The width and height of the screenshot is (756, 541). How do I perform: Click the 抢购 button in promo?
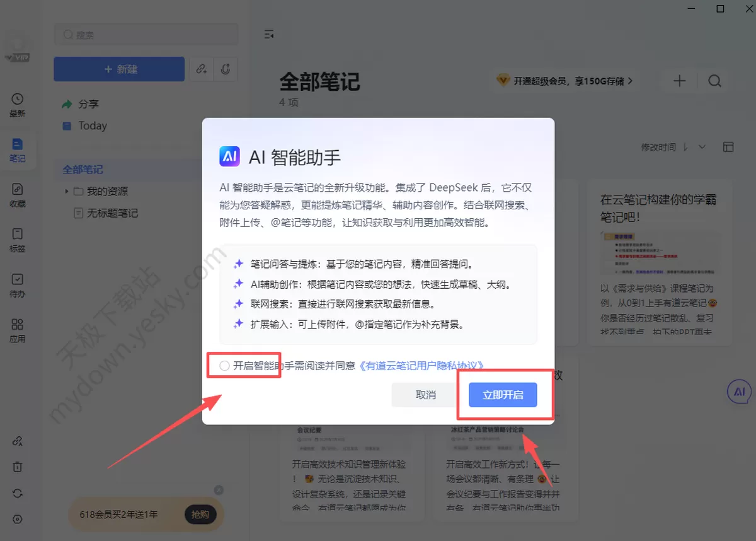tap(200, 515)
